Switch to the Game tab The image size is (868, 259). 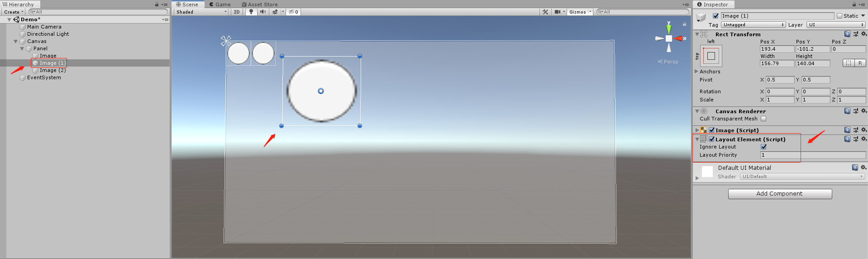220,5
